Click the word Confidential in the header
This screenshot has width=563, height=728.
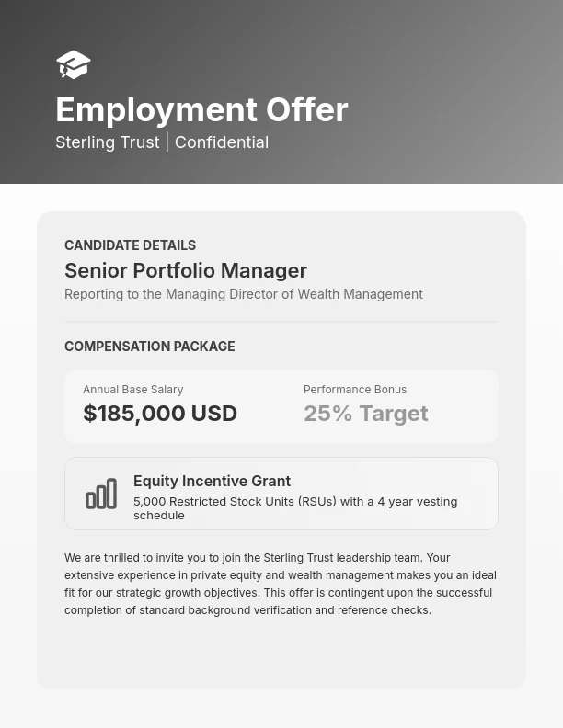coord(222,142)
